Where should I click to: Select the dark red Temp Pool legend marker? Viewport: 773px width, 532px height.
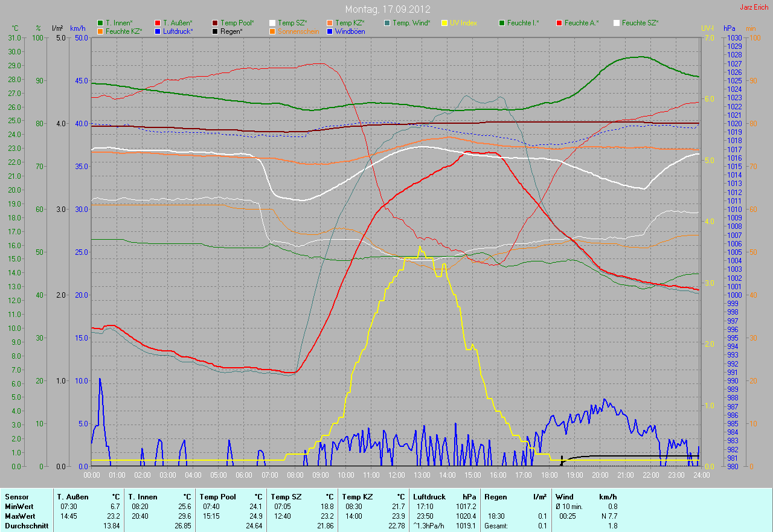215,23
